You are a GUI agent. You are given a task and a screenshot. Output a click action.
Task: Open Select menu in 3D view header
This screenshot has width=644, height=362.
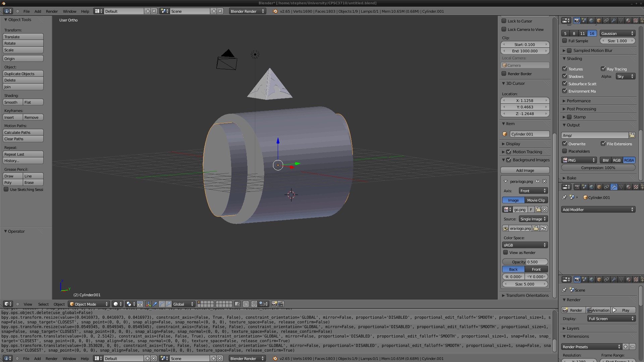coord(43,304)
